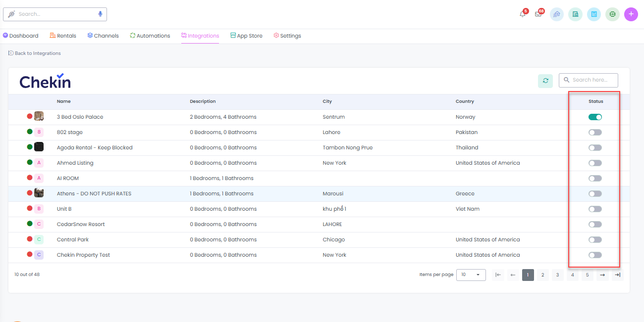The width and height of the screenshot is (644, 322).
Task: Open the Items per page dropdown
Action: [471, 275]
